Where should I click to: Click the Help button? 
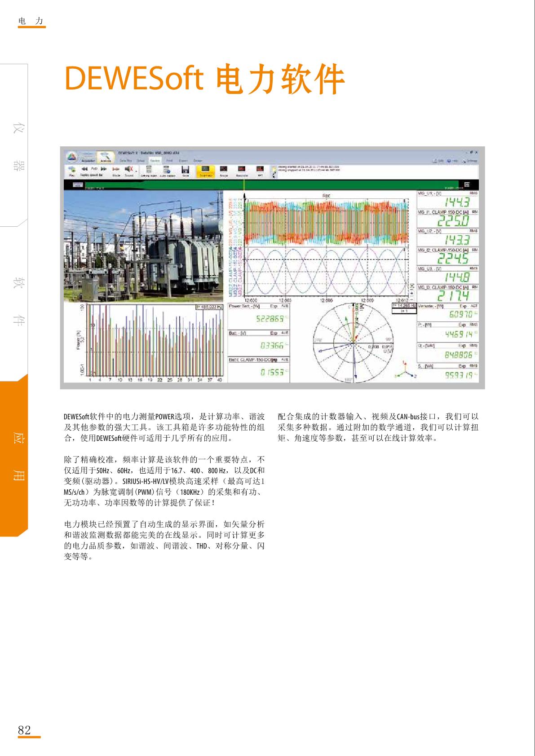pos(453,160)
